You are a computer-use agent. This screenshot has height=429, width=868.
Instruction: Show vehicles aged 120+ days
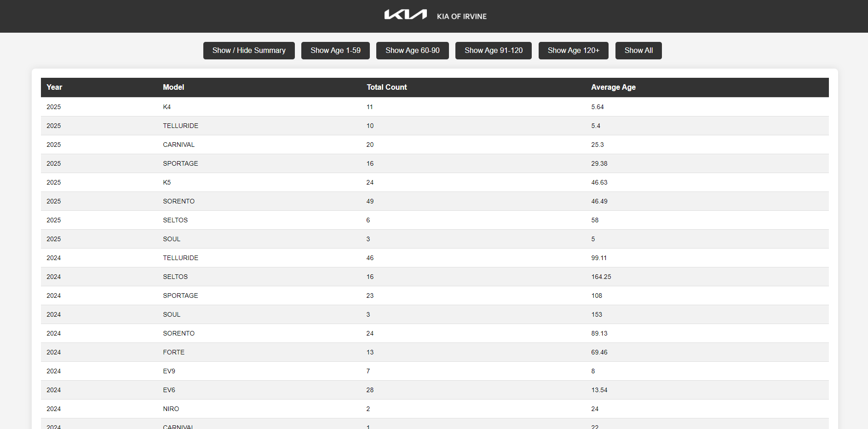[x=573, y=51]
